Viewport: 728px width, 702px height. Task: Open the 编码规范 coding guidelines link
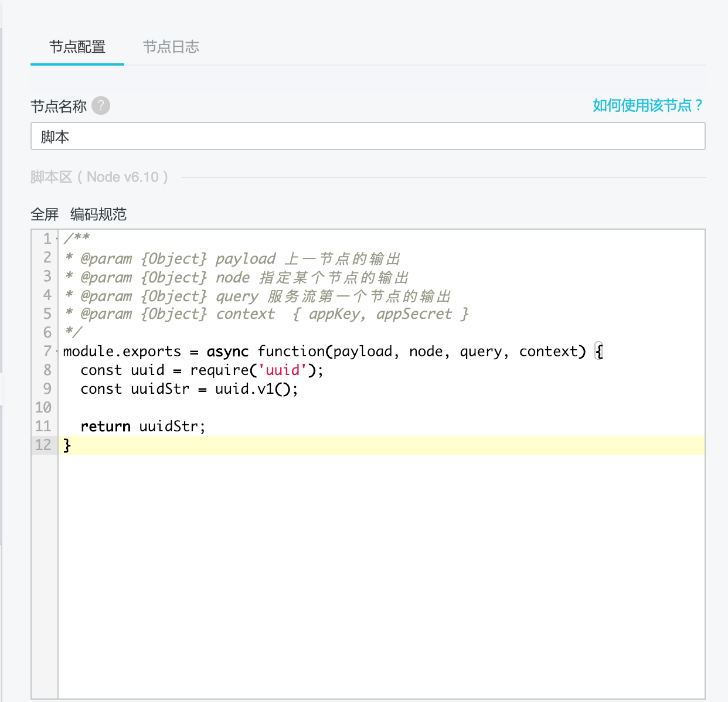click(98, 214)
